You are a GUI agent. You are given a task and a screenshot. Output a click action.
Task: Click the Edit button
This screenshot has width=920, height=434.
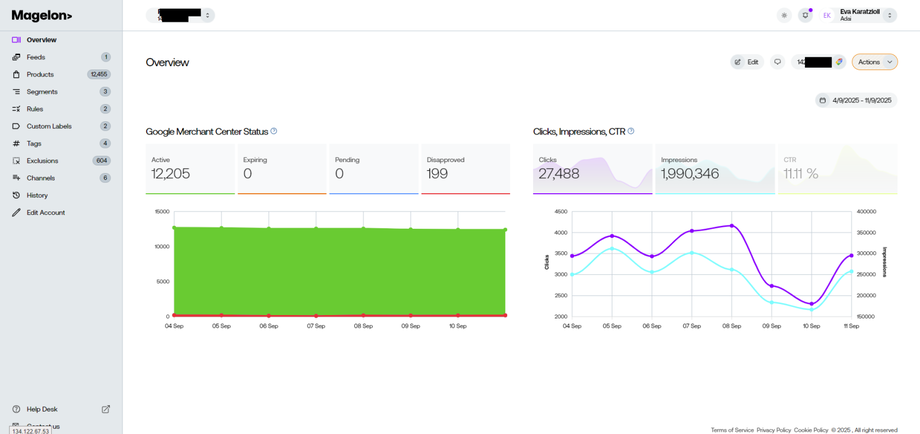pyautogui.click(x=746, y=62)
